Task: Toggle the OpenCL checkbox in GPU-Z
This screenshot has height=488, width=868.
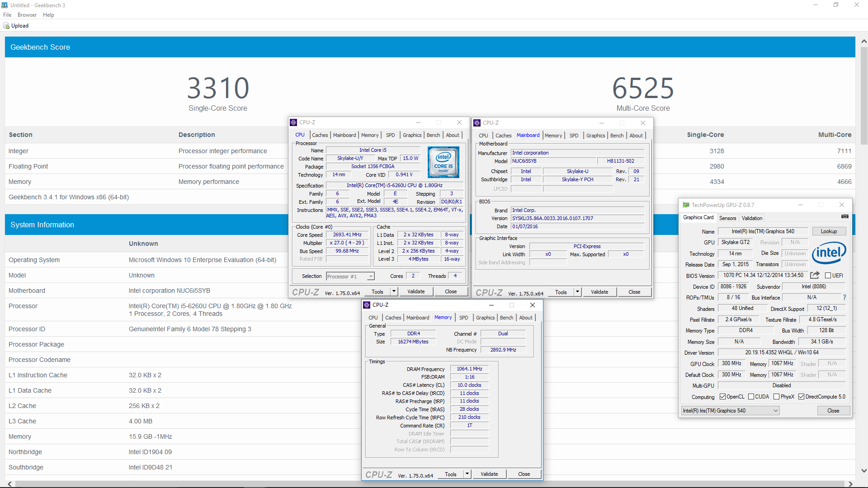Action: pos(722,397)
